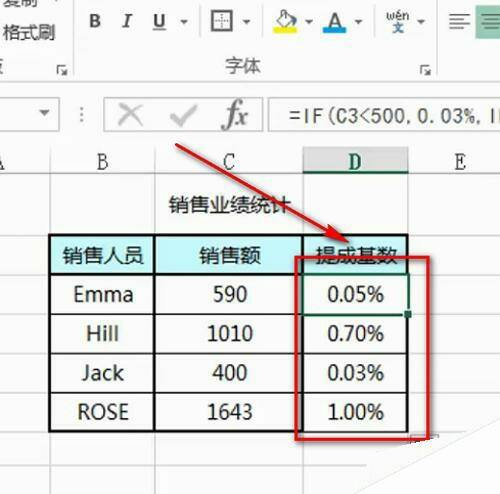The width and height of the screenshot is (500, 494).
Task: Click into the formula bar
Action: (384, 115)
